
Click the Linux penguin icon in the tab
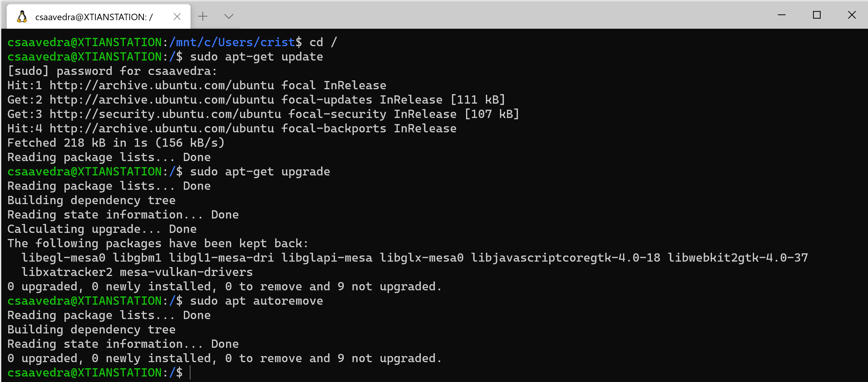point(22,17)
